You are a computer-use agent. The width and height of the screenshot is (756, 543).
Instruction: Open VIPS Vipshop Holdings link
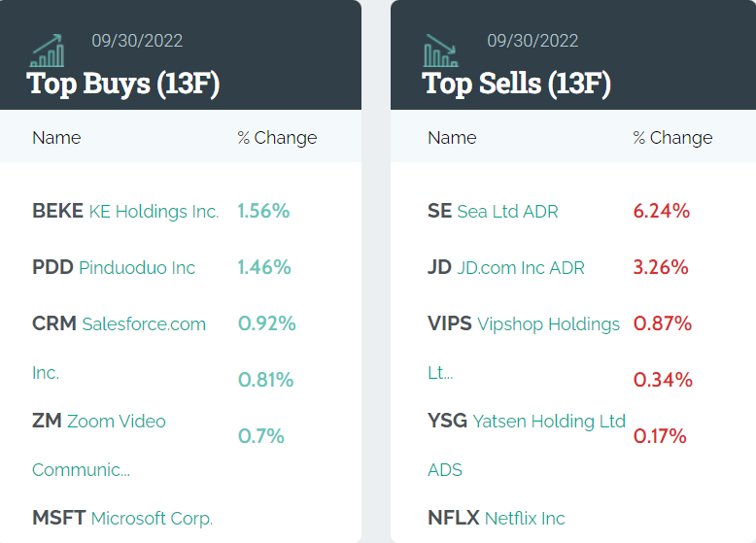[x=524, y=323]
